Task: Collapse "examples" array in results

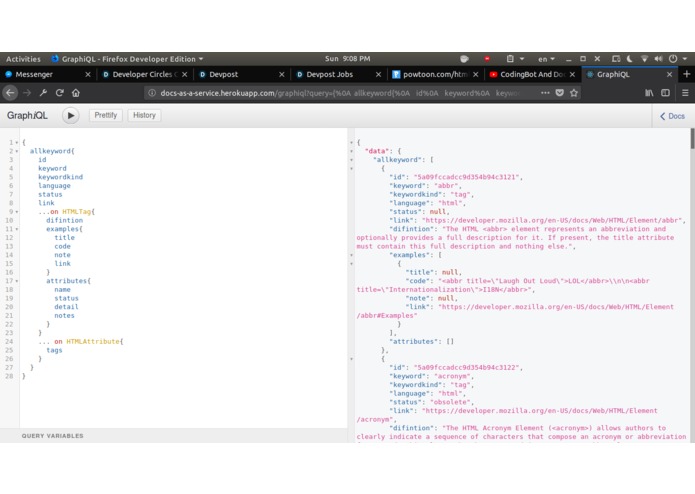Action: [351, 255]
